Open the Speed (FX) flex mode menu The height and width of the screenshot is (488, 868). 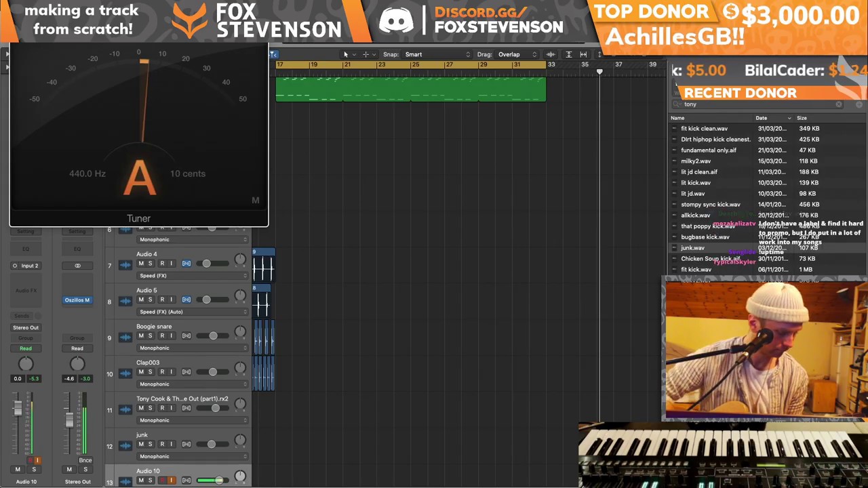[x=193, y=276]
